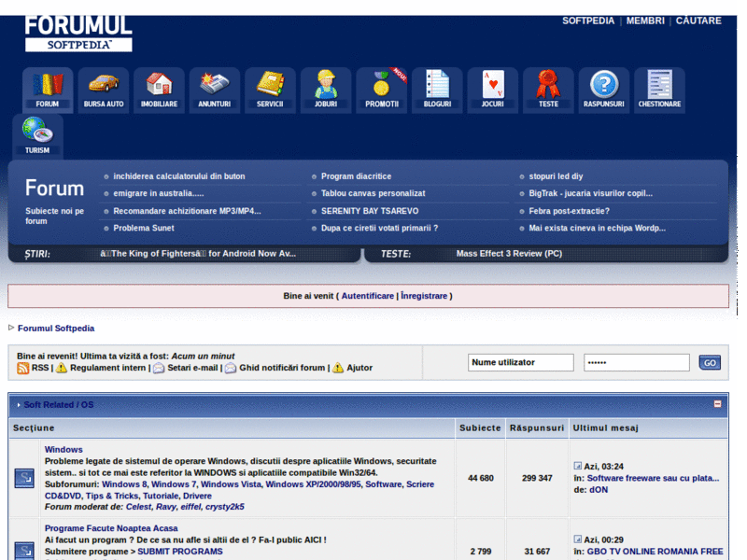Open the Regulament intern link
747x560 pixels.
point(107,368)
